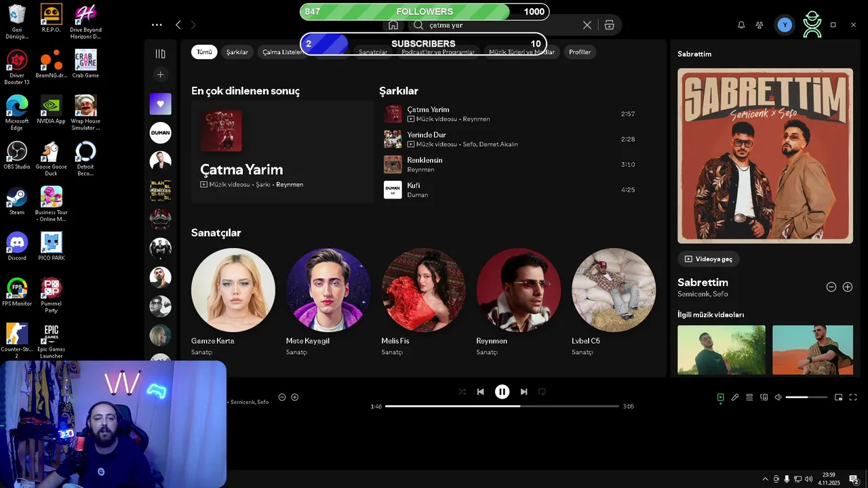The width and height of the screenshot is (868, 488).
Task: Go back with the Spotify back arrow
Action: (178, 25)
